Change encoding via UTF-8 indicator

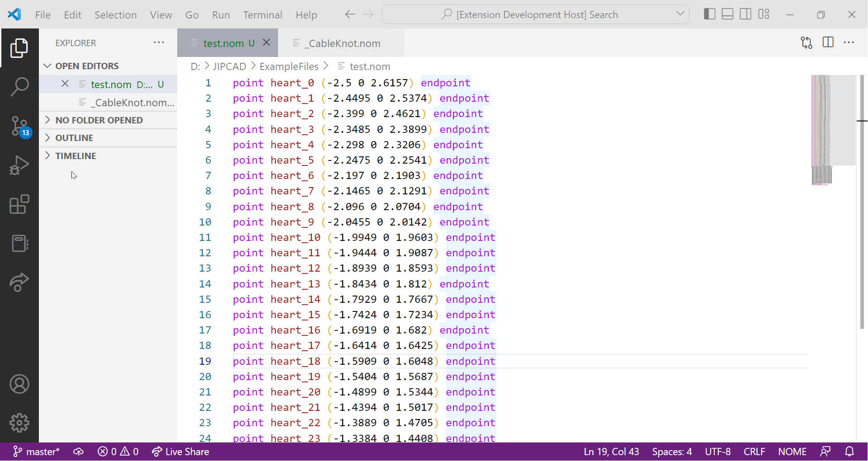717,452
